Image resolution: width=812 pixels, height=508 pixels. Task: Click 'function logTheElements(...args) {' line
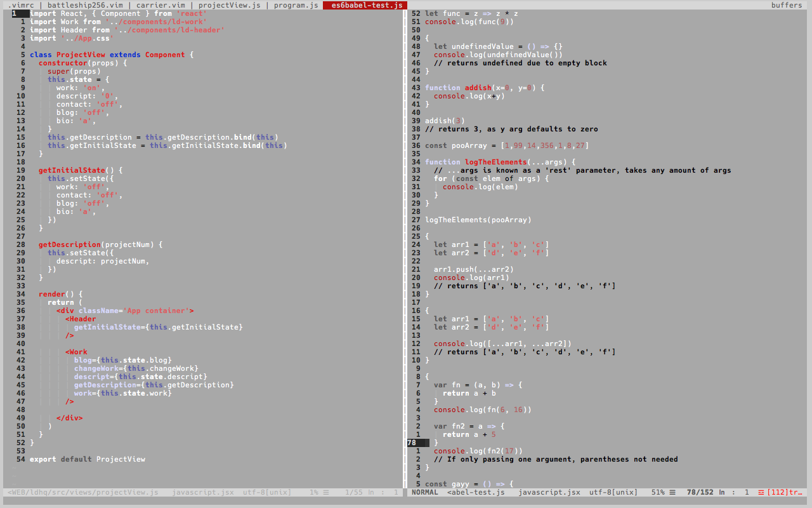click(x=501, y=162)
